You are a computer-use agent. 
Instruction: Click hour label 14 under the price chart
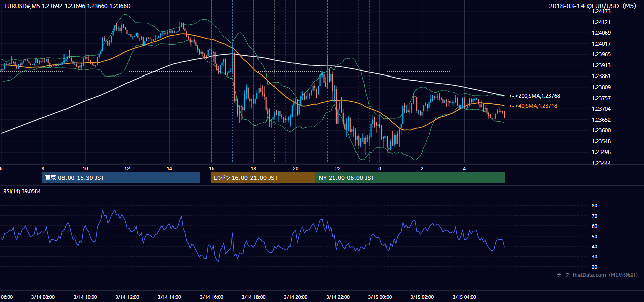pos(169,168)
